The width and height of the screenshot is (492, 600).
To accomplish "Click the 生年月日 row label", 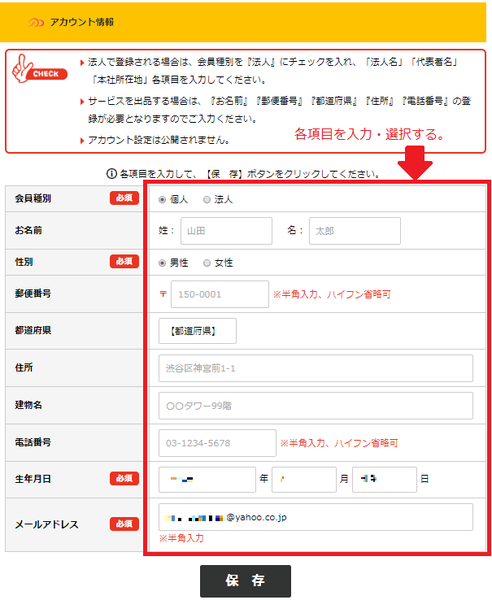I will pos(33,479).
